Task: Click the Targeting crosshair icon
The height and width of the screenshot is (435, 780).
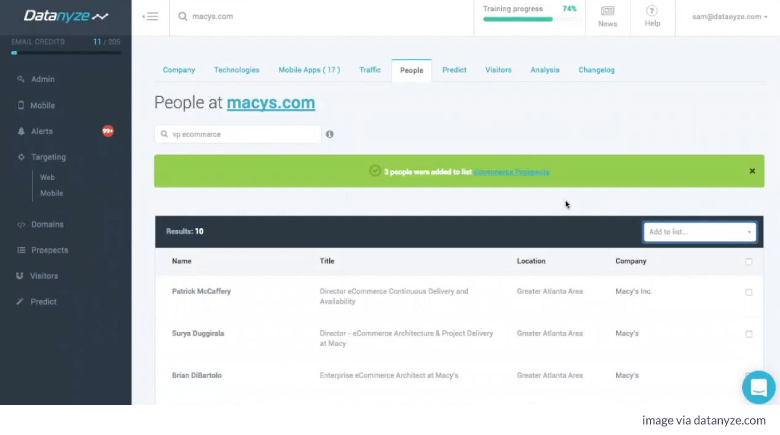Action: 21,157
